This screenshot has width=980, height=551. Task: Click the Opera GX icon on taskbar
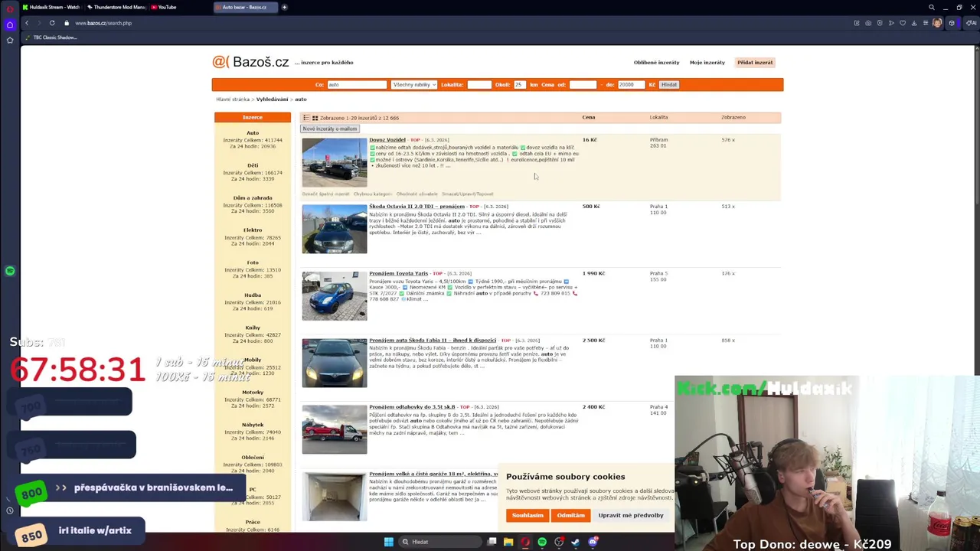point(525,542)
